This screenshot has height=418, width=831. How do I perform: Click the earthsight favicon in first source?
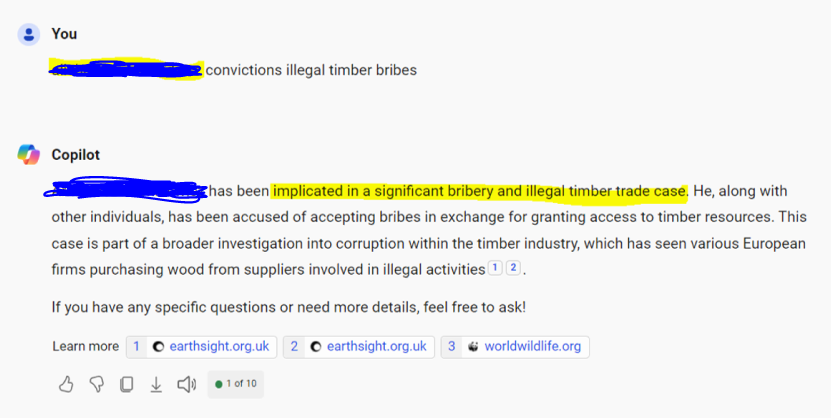click(158, 347)
